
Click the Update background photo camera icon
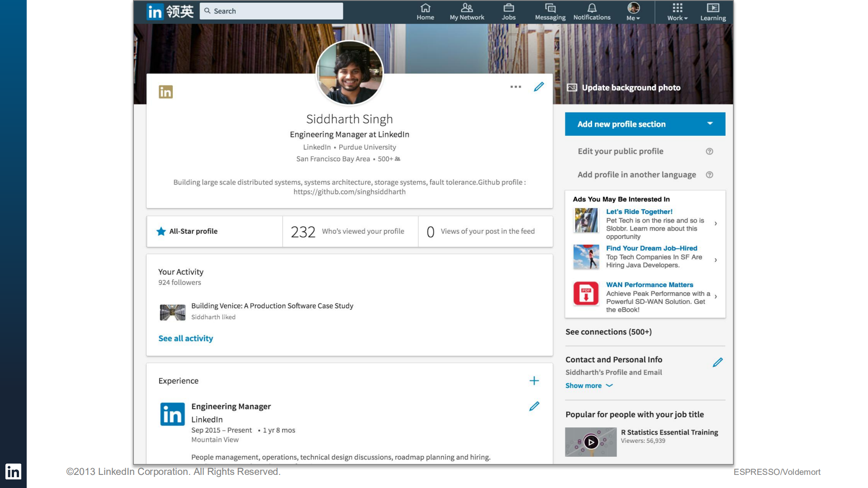(572, 87)
